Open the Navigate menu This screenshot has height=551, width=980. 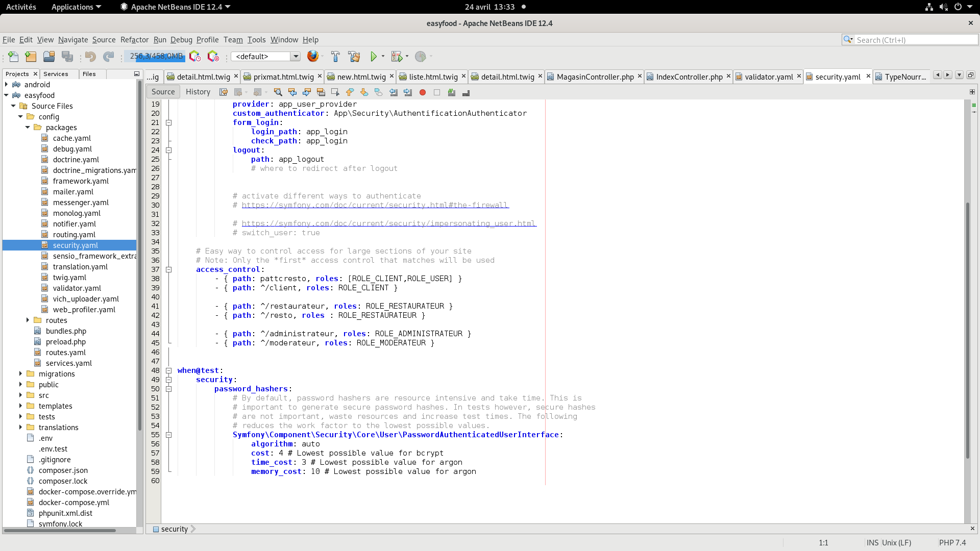pyautogui.click(x=73, y=40)
